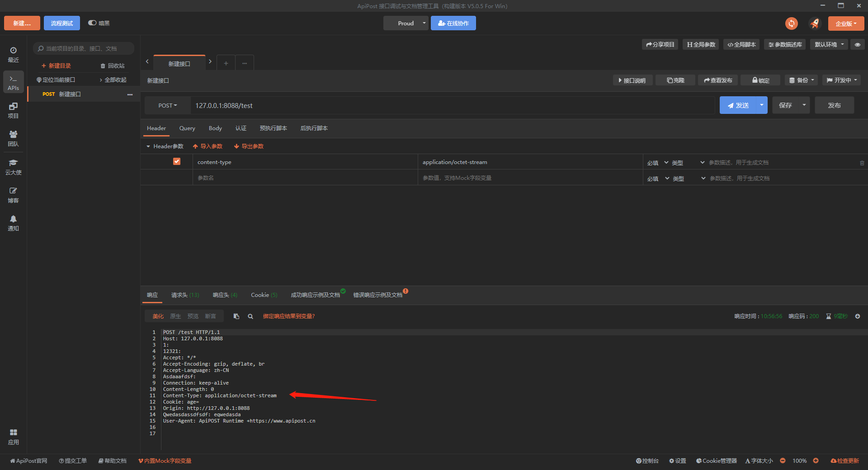Click the URL input field
Viewport: 868px width, 470px height.
pyautogui.click(x=452, y=105)
